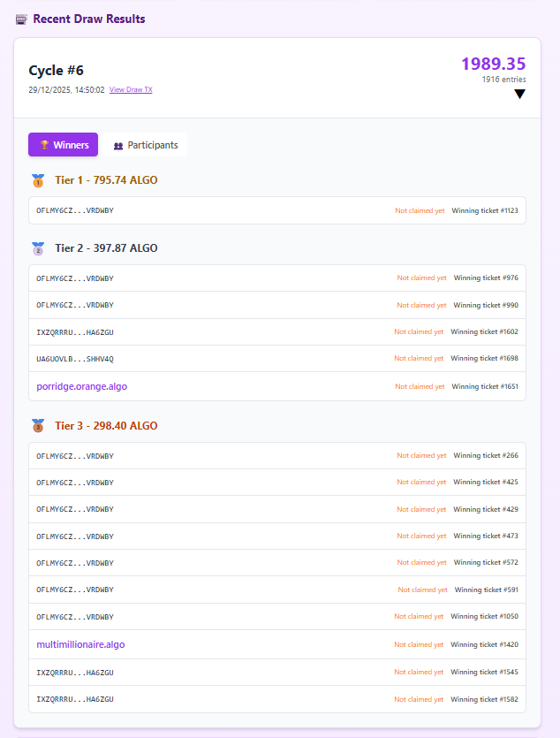
Task: Click Winning ticket #591 text
Action: [486, 590]
